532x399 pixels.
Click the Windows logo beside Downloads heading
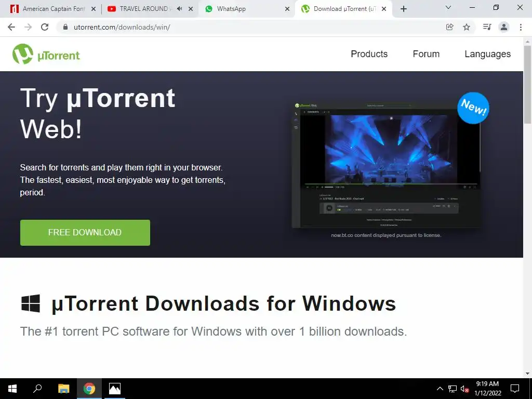30,303
